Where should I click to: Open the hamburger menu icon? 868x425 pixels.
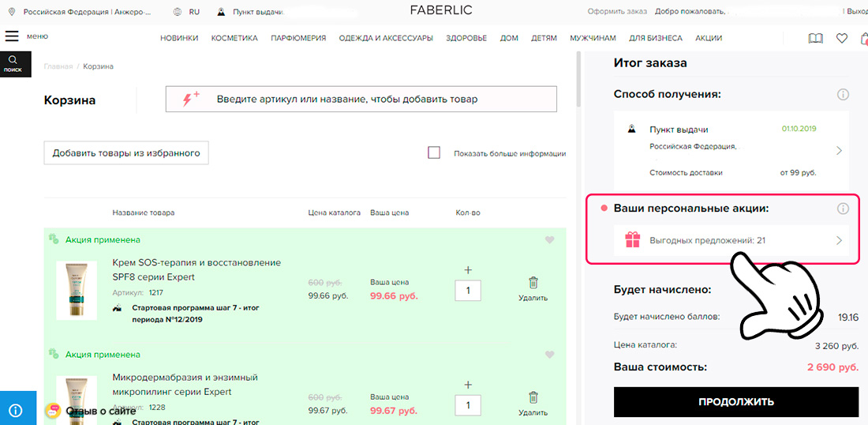pyautogui.click(x=12, y=36)
